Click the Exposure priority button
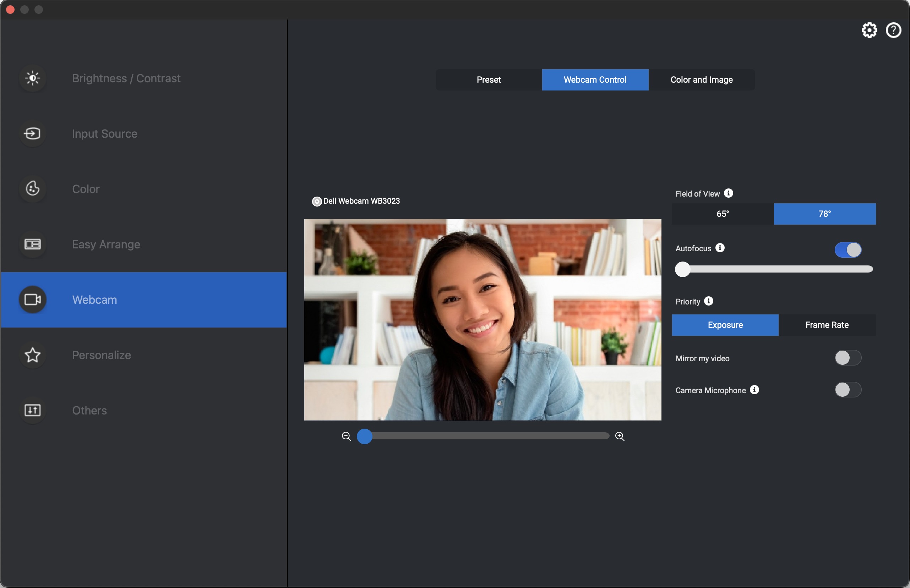 click(725, 325)
